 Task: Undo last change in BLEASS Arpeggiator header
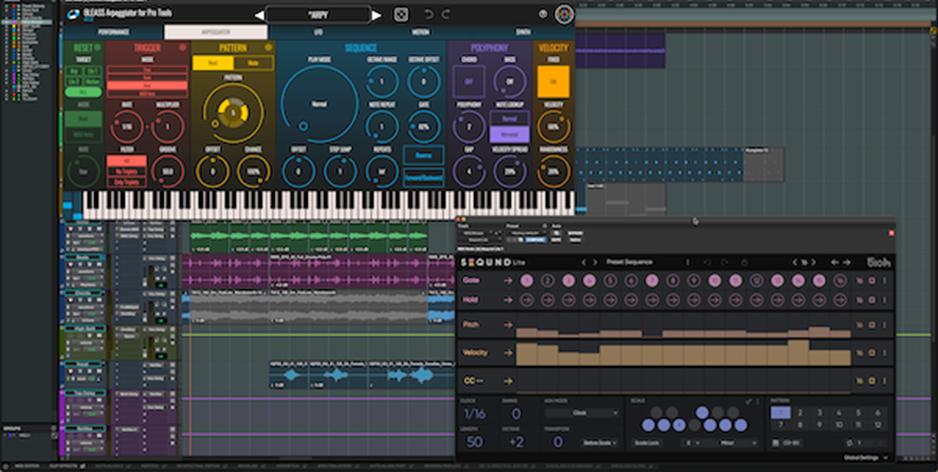pos(429,14)
